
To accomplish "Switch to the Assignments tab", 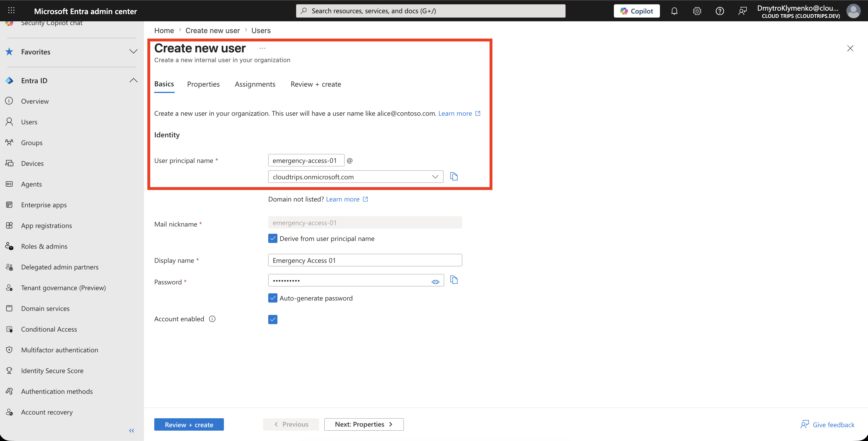I will (x=255, y=84).
